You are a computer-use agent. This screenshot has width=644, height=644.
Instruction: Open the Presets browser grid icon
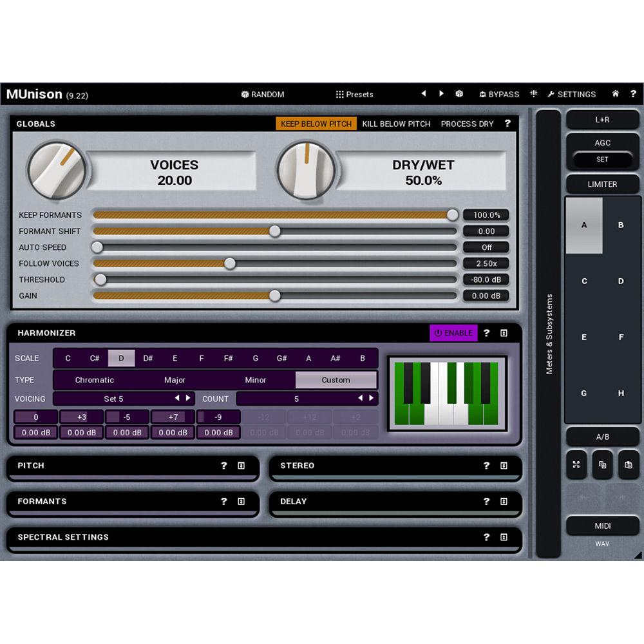click(339, 94)
